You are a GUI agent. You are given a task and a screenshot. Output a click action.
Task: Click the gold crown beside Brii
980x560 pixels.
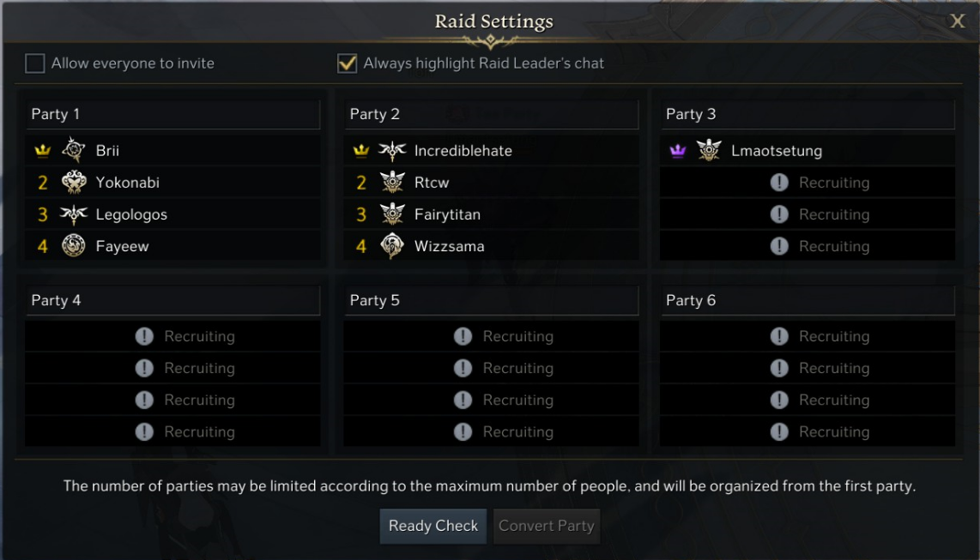pos(42,151)
